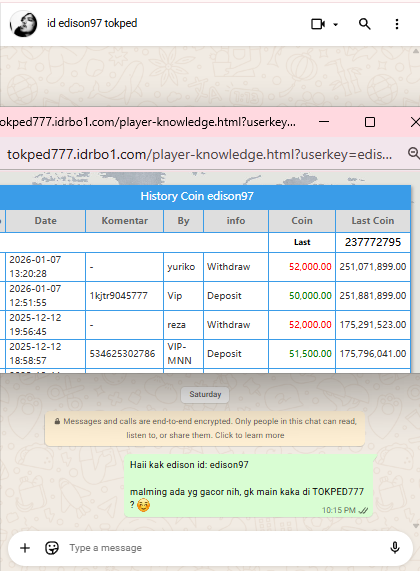Select the last coin 175,291,523.00
The height and width of the screenshot is (571, 420).
click(373, 325)
